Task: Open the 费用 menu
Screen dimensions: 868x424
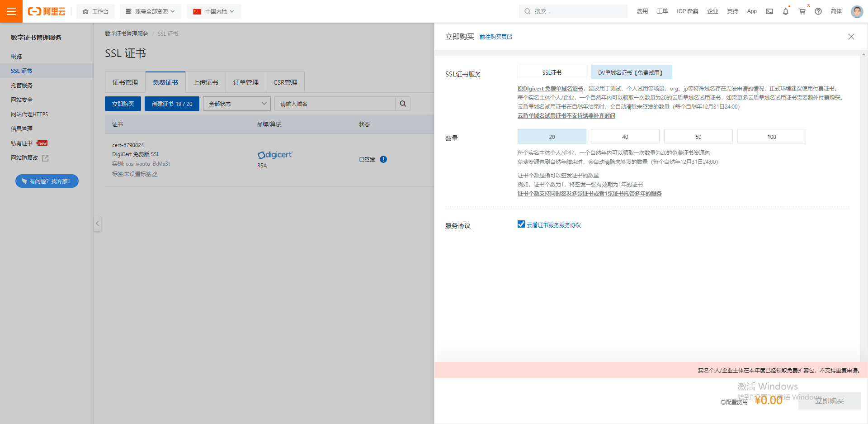Action: pyautogui.click(x=642, y=11)
